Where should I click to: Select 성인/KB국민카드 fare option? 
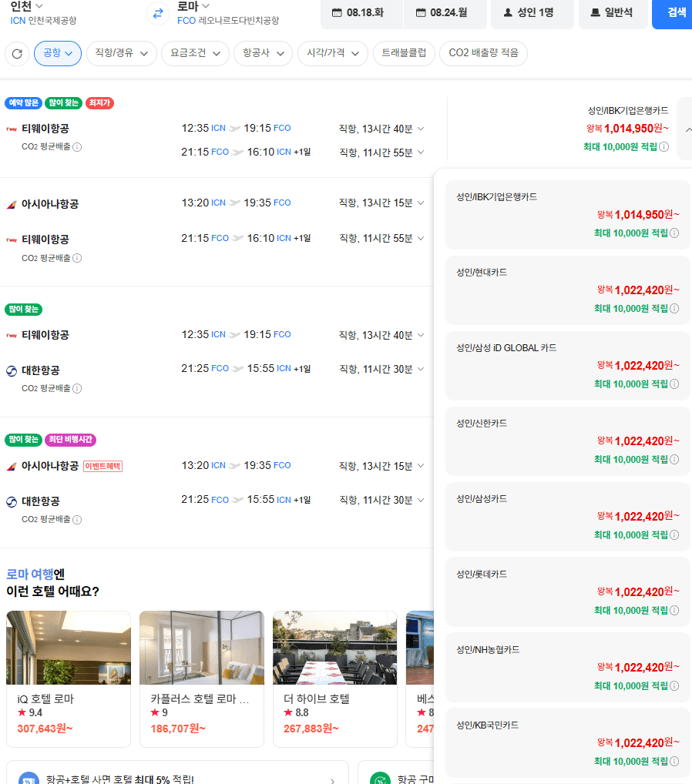(567, 743)
